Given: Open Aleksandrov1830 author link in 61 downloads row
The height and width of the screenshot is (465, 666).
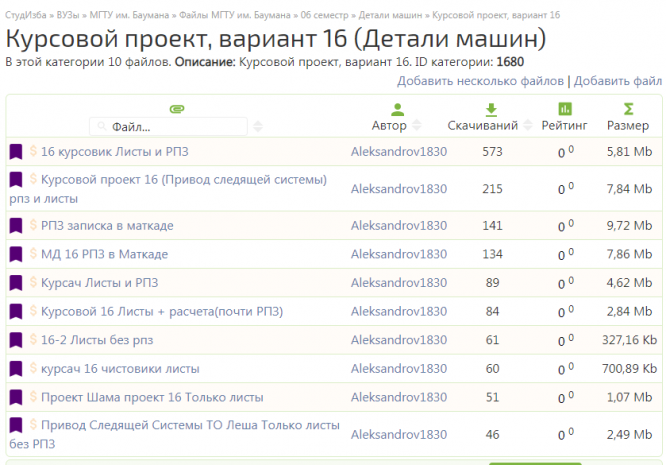Looking at the screenshot, I should pos(399,340).
